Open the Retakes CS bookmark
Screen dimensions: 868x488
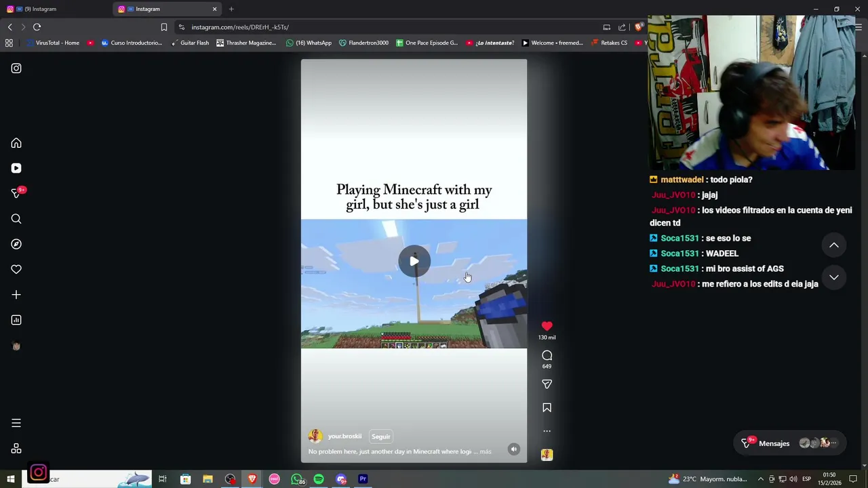coord(609,43)
